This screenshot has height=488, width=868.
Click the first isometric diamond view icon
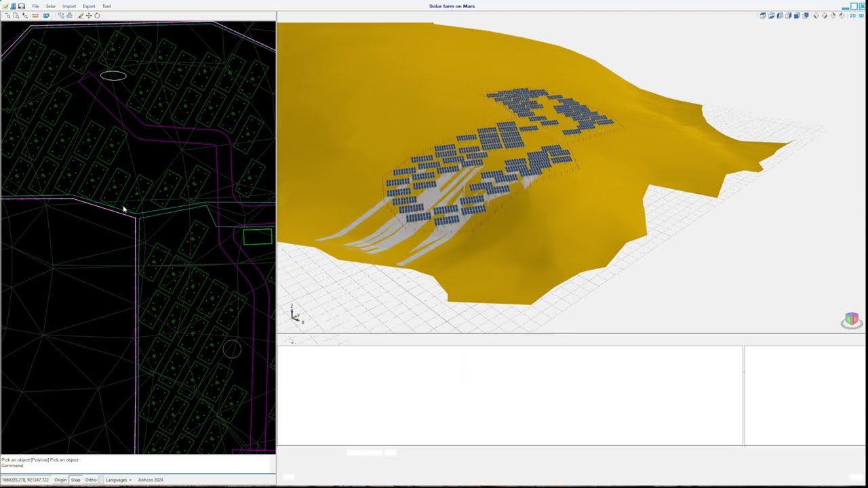tap(816, 16)
